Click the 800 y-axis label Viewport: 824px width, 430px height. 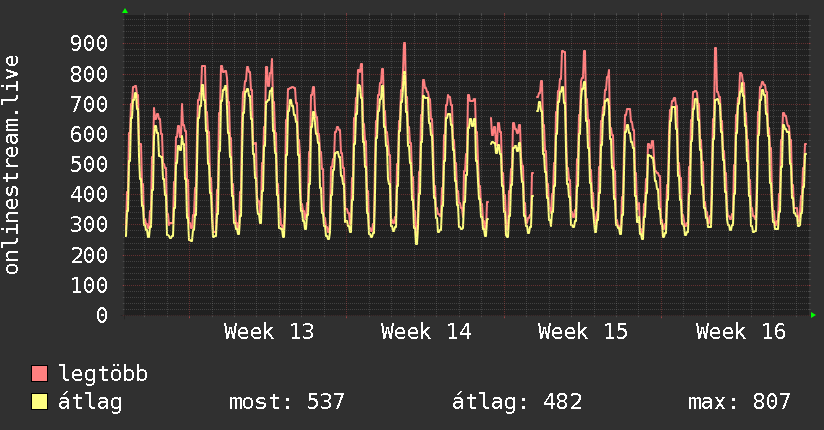(x=89, y=74)
